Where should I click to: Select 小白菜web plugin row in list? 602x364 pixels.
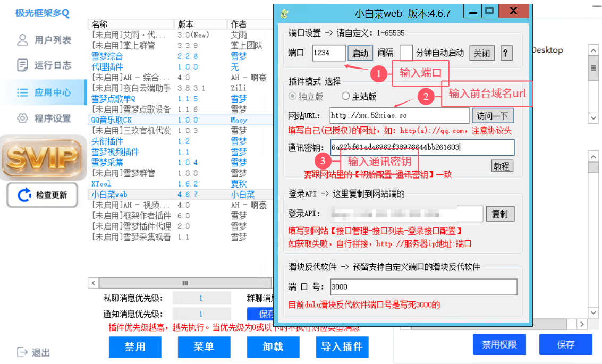pyautogui.click(x=109, y=194)
